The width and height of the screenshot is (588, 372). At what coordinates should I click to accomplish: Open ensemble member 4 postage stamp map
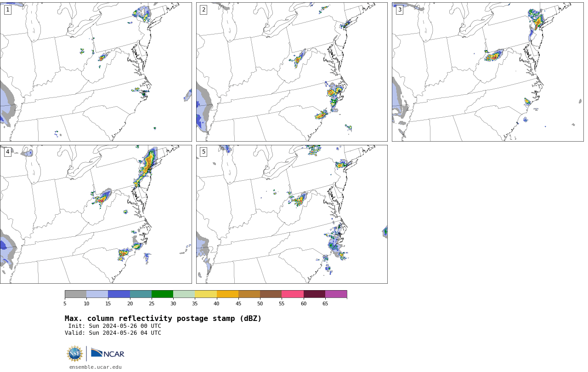(96, 214)
